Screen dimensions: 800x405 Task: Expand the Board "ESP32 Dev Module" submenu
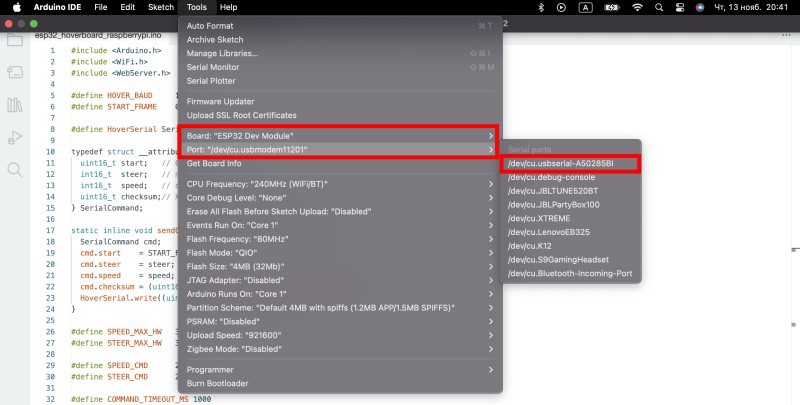coord(340,136)
